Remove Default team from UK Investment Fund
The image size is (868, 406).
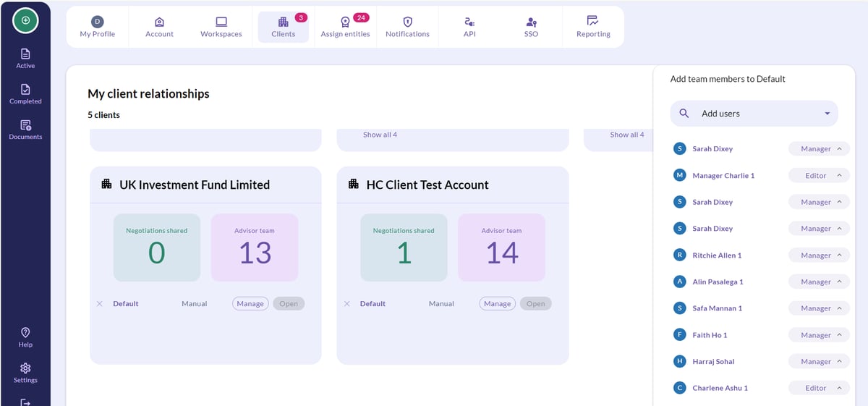(99, 304)
